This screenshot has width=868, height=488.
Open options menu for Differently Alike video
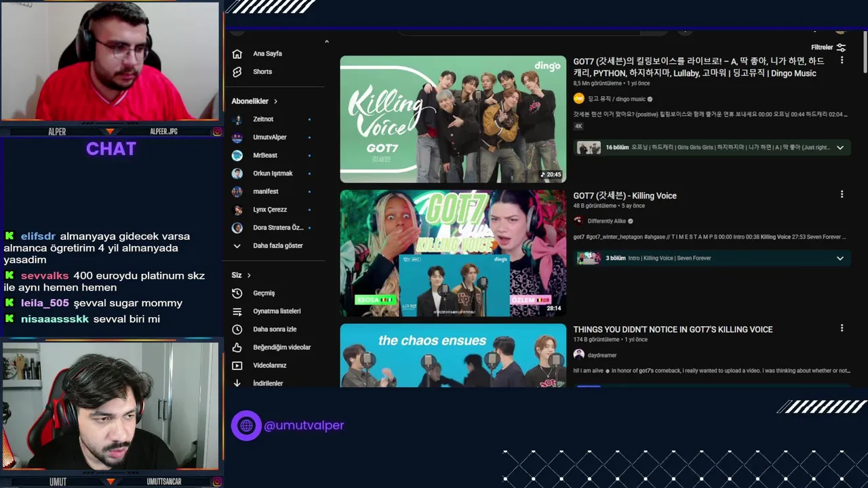pyautogui.click(x=842, y=195)
